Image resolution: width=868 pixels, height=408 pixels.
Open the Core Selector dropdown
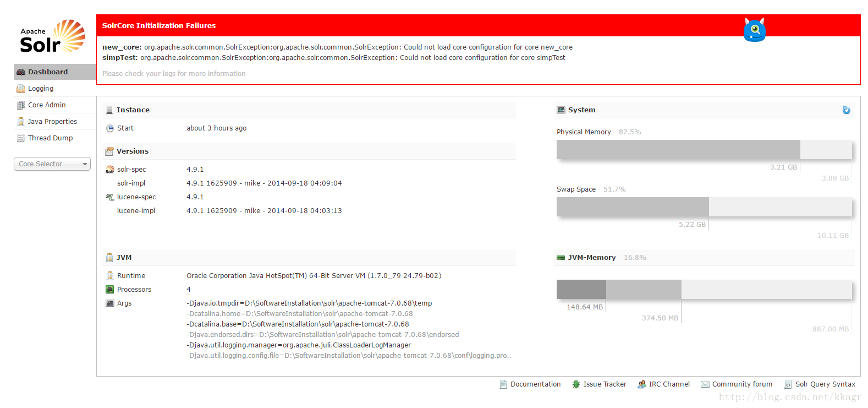[52, 164]
